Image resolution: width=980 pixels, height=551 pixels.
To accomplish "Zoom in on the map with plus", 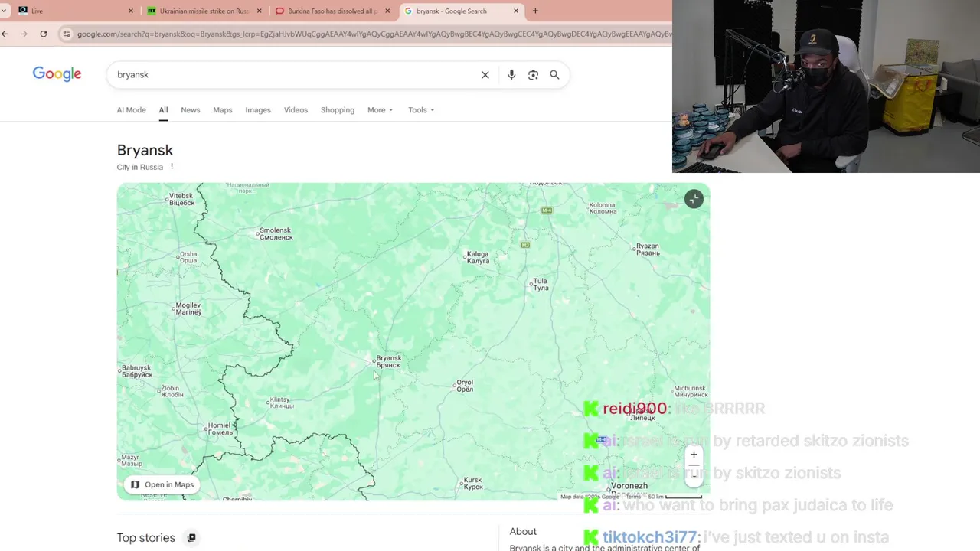I will [x=694, y=455].
